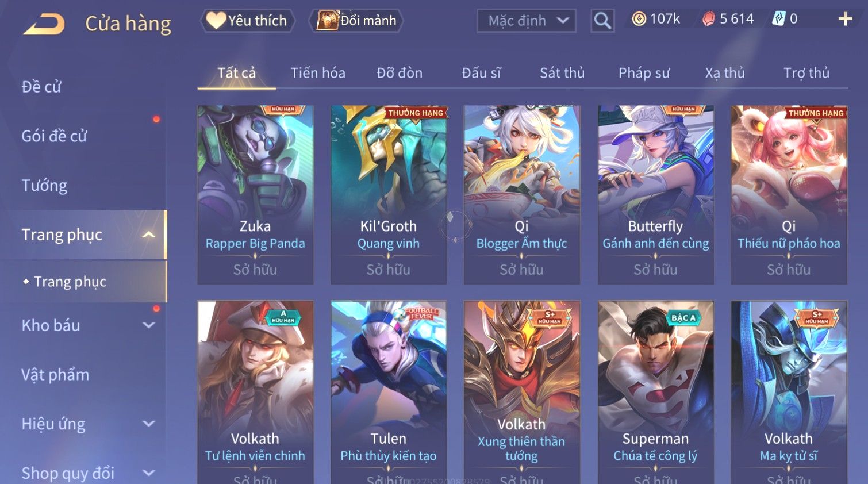Open Tướng in the sidebar
Image resolution: width=868 pixels, height=484 pixels.
click(x=45, y=186)
